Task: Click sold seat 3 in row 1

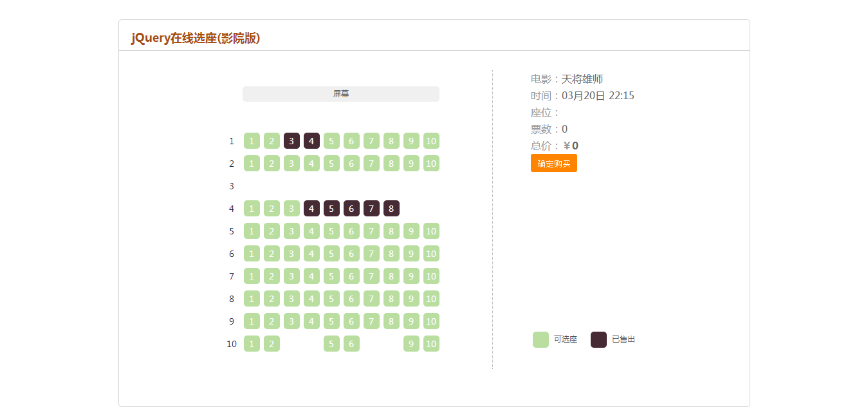Action: [291, 141]
